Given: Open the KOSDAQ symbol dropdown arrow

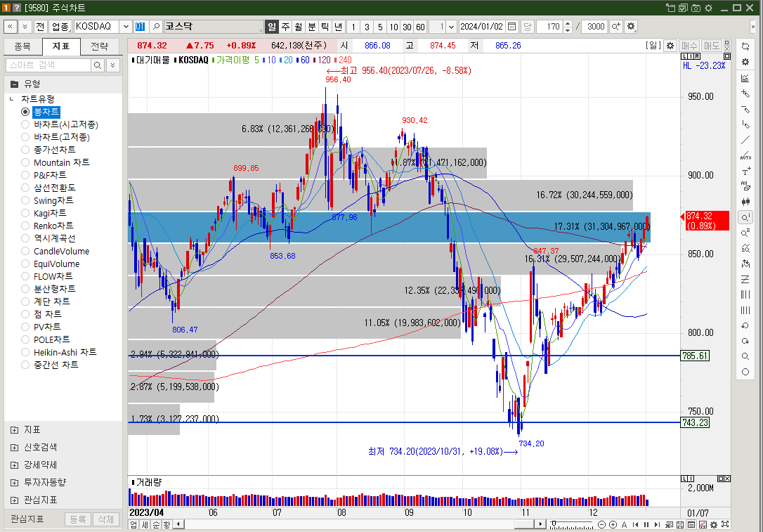Looking at the screenshot, I should (x=126, y=26).
